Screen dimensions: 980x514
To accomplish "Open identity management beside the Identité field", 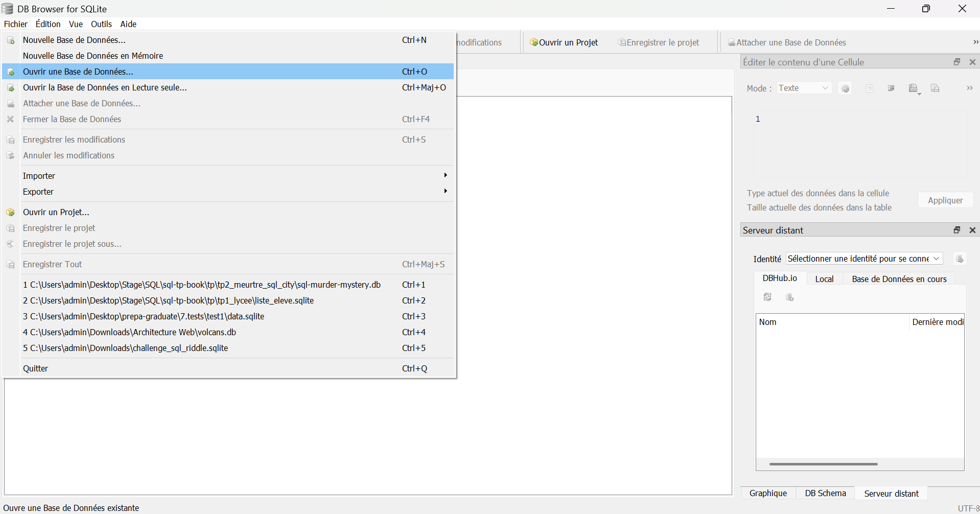I will point(960,259).
